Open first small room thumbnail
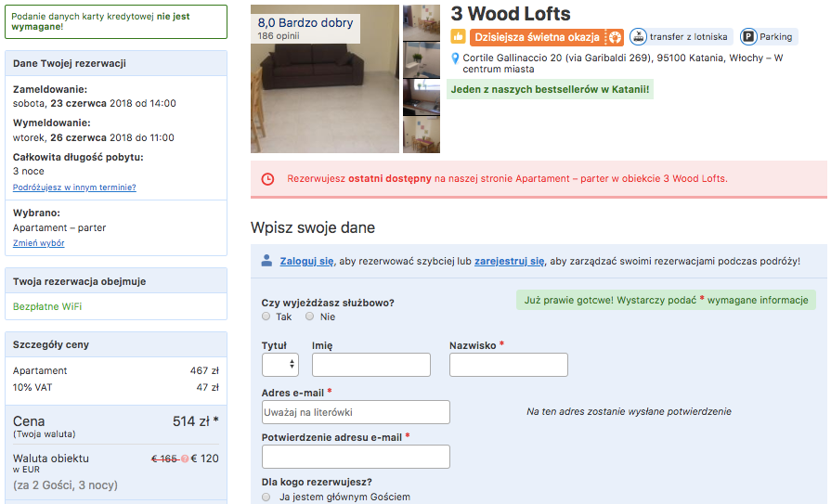The height and width of the screenshot is (504, 831). click(422, 23)
